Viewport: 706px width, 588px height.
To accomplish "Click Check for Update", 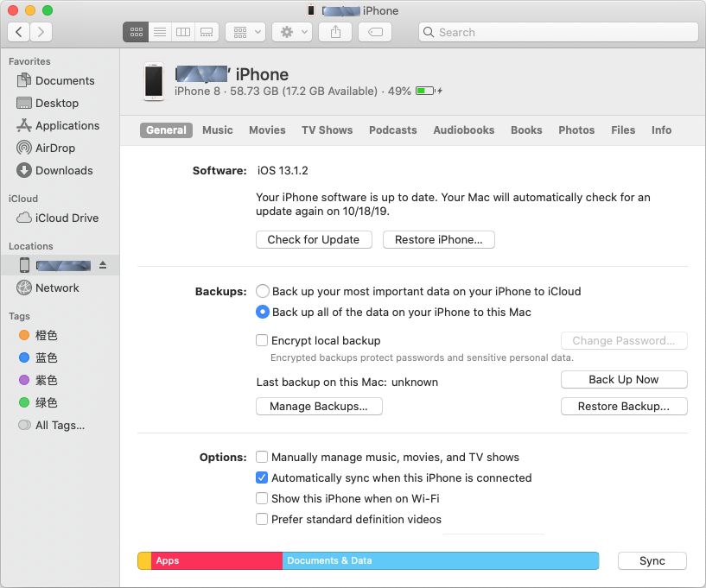I will [x=314, y=239].
